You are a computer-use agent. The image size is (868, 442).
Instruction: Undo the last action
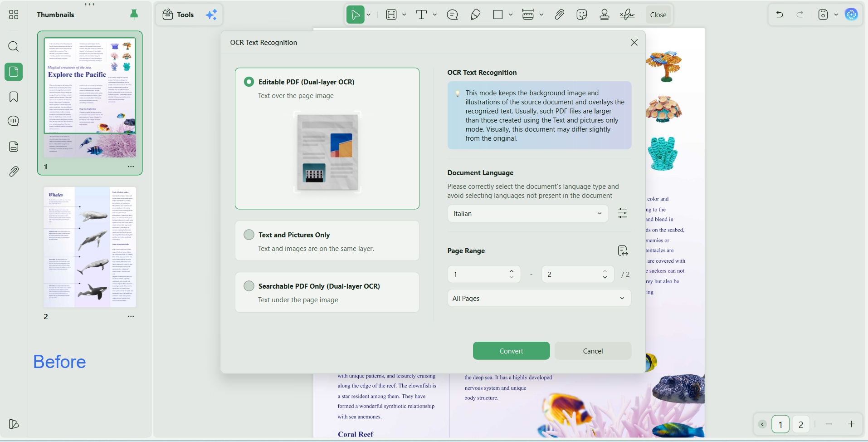(x=780, y=15)
